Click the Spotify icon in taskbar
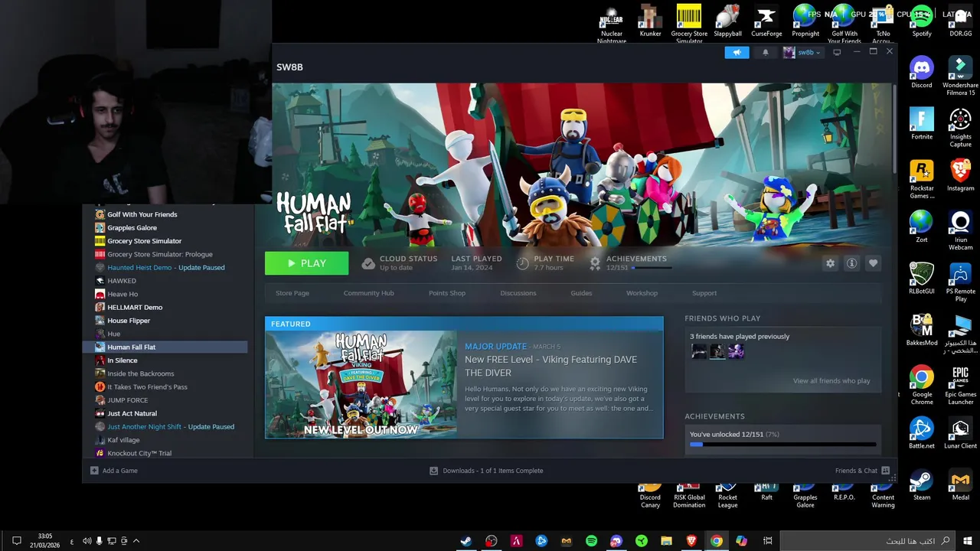 (x=591, y=540)
